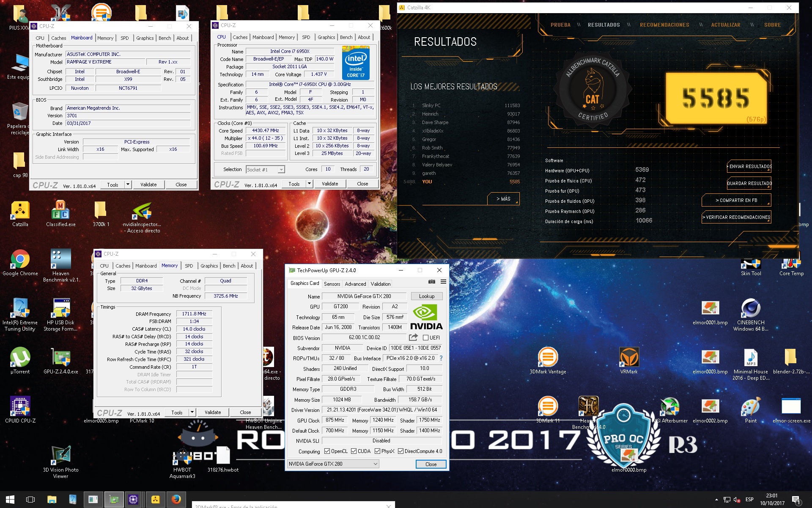Click COMPARTIR EN FB button
Viewport: 812px width, 508px height.
[736, 200]
